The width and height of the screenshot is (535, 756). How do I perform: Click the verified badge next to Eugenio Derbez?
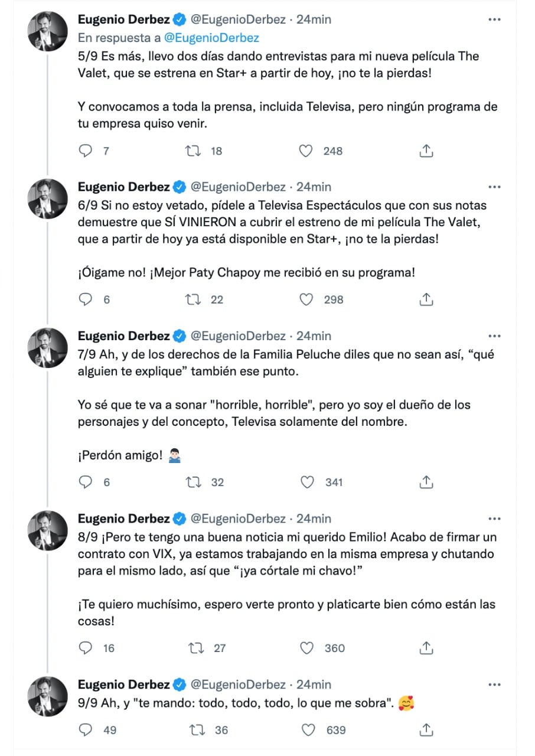tap(177, 19)
